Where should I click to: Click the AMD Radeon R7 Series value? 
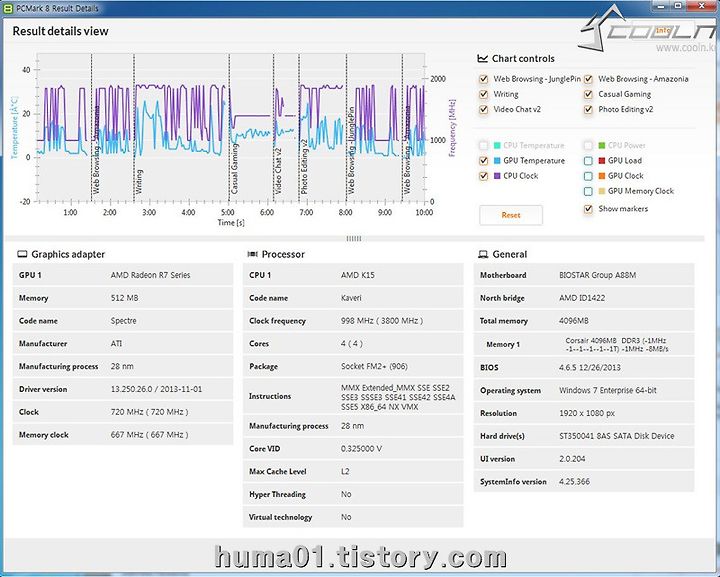tap(150, 275)
